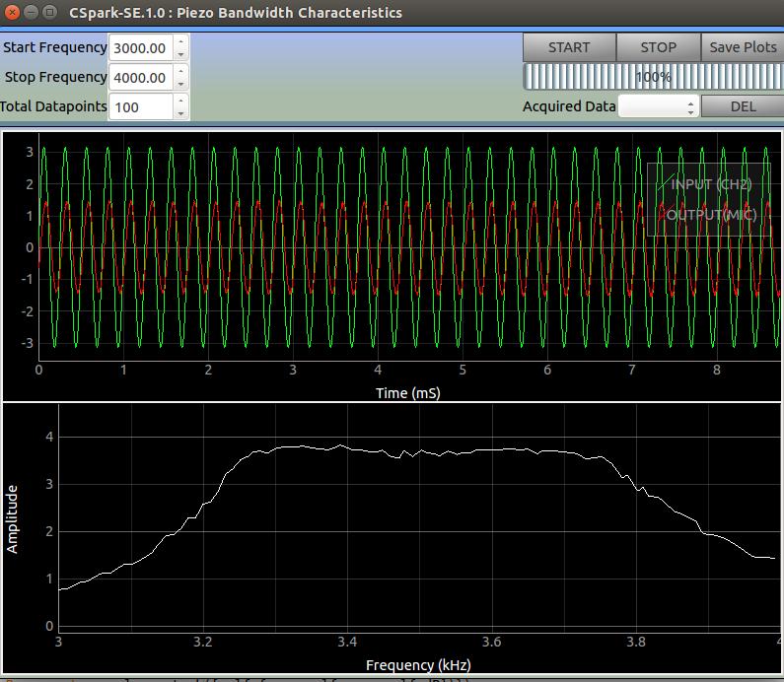The height and width of the screenshot is (682, 784).
Task: Click the Save Plots button
Action: pos(743,47)
